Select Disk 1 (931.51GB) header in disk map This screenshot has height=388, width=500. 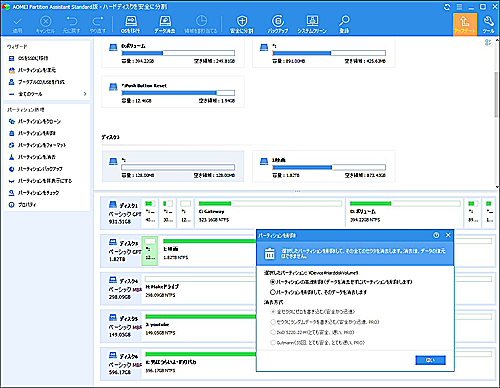(122, 213)
